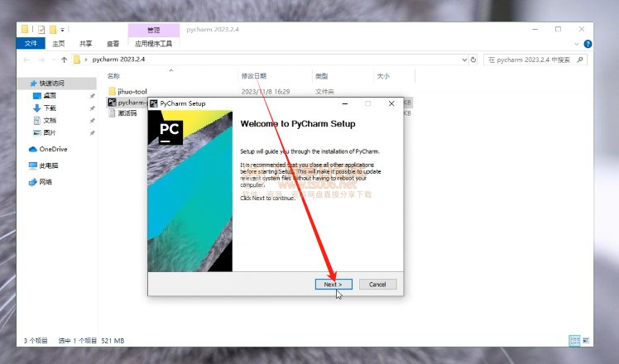Click the pin icon next to 桌面
619x364 pixels.
92,96
